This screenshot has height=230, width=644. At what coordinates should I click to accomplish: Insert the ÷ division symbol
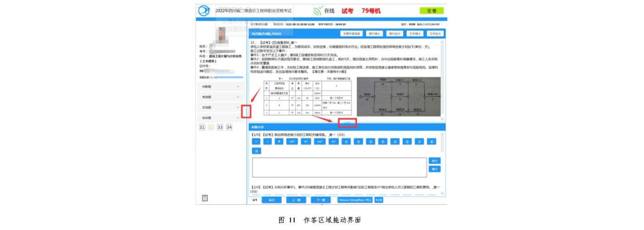pyautogui.click(x=267, y=142)
